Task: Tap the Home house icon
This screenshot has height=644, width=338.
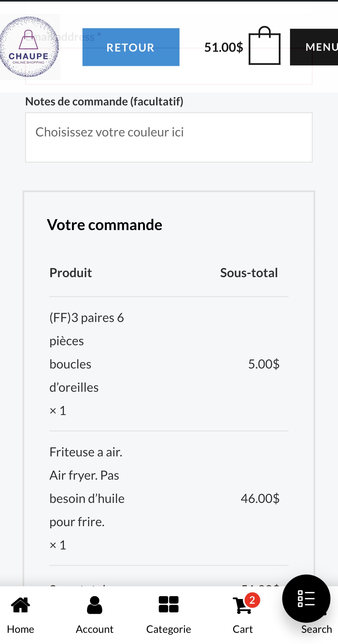Action: point(20,605)
